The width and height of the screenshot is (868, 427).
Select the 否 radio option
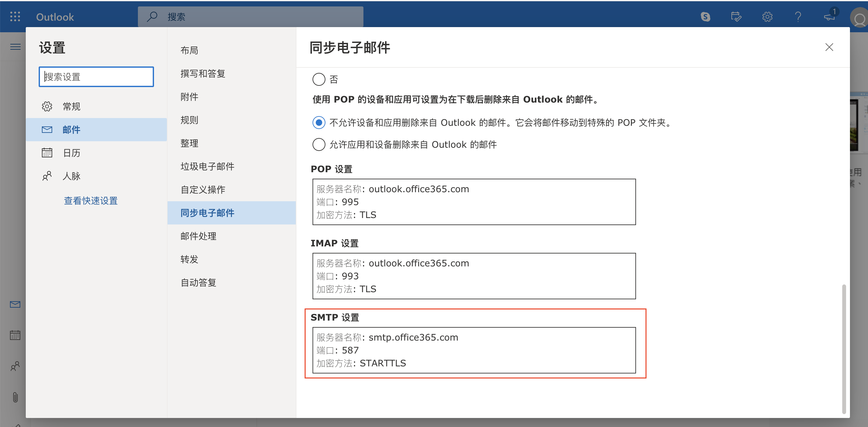[x=319, y=79]
